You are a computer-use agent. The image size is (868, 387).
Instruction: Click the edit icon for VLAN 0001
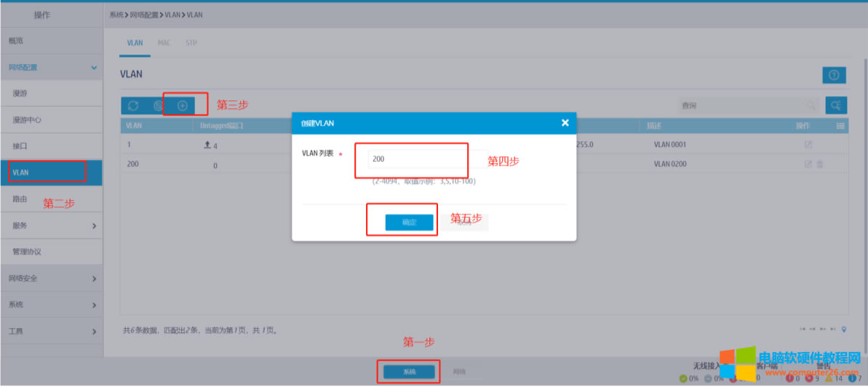click(x=808, y=145)
